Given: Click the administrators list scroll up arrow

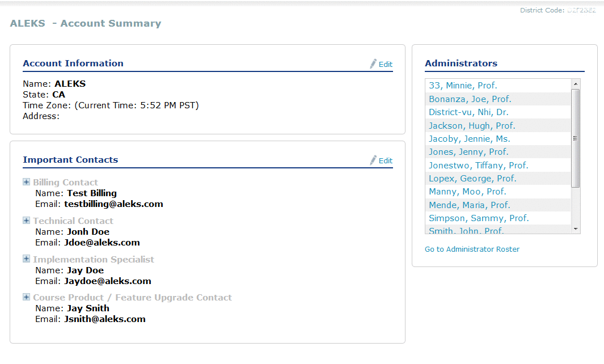Looking at the screenshot, I should pos(576,84).
